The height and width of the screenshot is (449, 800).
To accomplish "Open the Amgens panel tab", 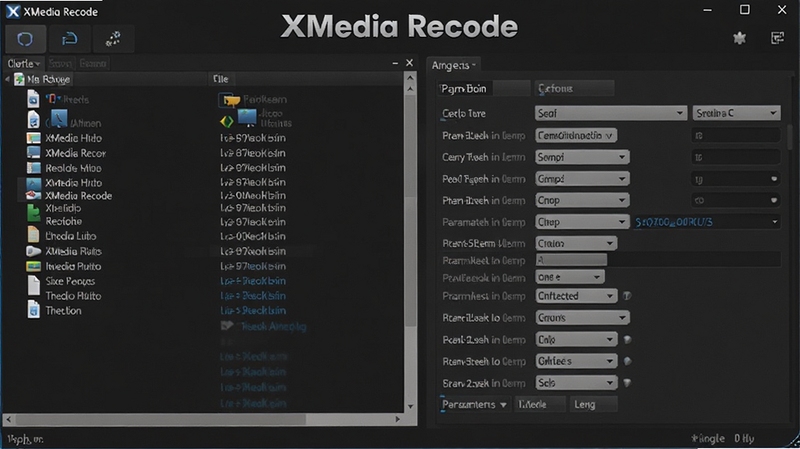I will click(453, 65).
